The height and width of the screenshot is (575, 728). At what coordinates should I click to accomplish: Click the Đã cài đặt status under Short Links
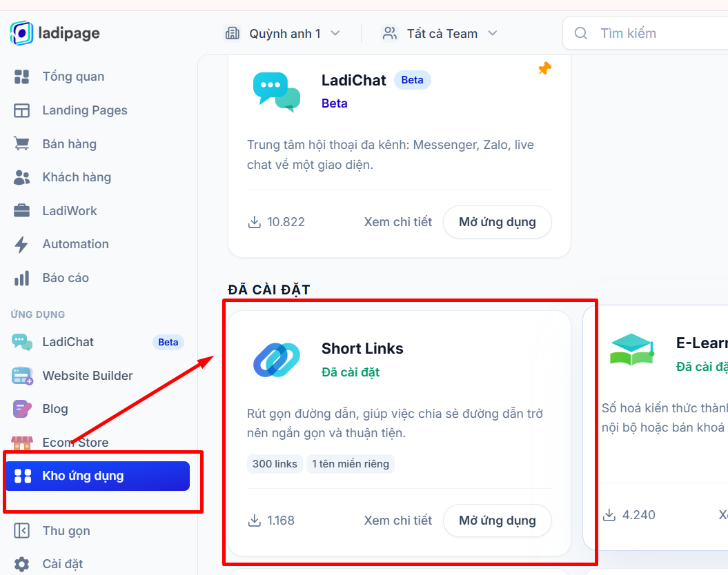tap(351, 372)
